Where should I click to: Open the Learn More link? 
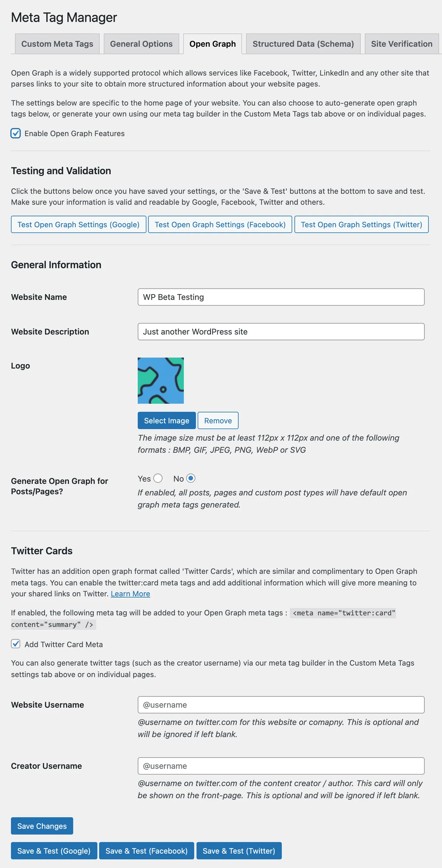[130, 594]
